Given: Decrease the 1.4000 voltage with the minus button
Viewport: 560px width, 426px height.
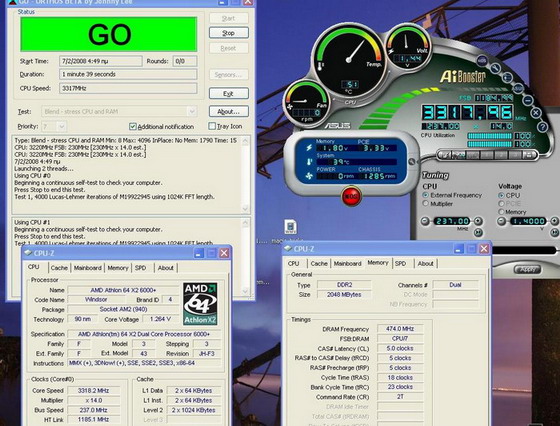Looking at the screenshot, I should point(502,221).
